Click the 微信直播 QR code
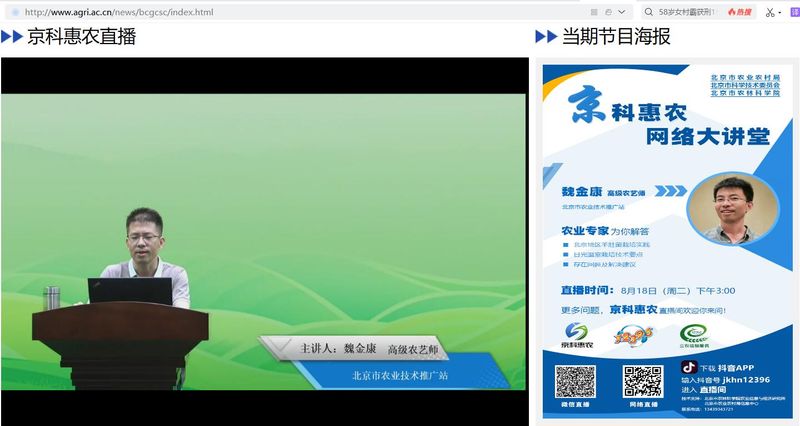Image resolution: width=800 pixels, height=426 pixels. click(575, 382)
